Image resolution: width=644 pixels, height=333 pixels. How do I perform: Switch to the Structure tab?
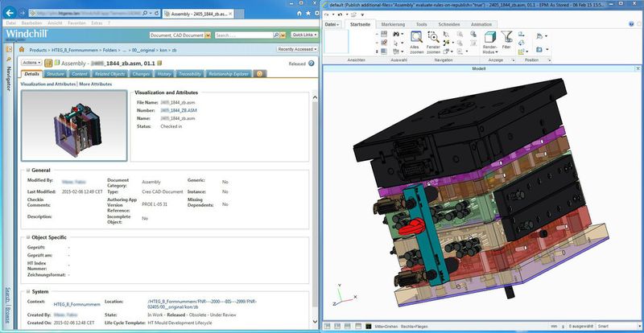coord(56,74)
